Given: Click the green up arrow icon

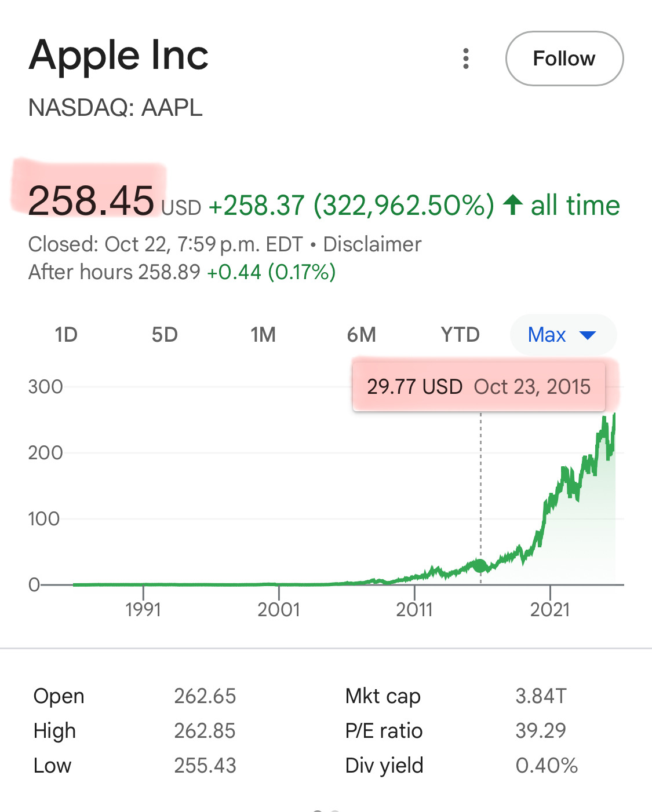Looking at the screenshot, I should click(513, 205).
